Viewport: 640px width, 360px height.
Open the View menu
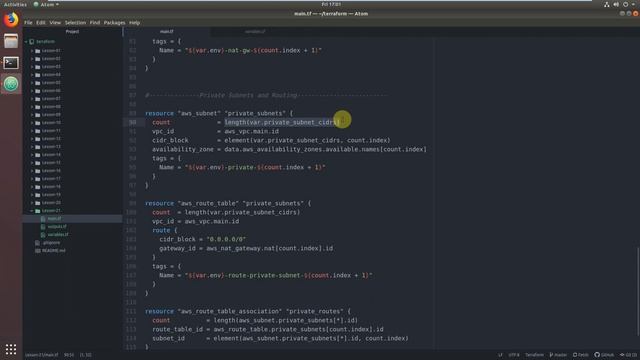click(x=55, y=23)
